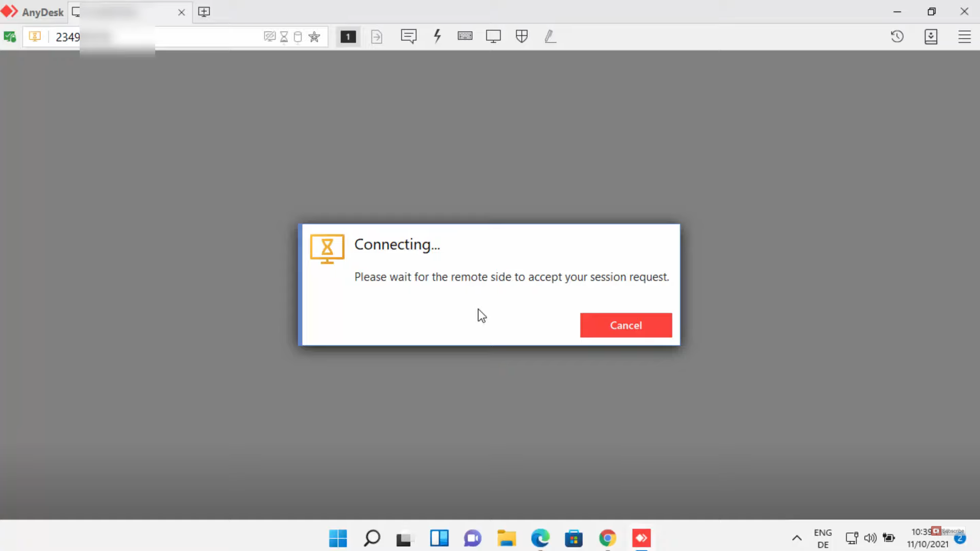Screen dimensions: 980x551
Task: Open session history clock icon
Action: pyautogui.click(x=897, y=37)
